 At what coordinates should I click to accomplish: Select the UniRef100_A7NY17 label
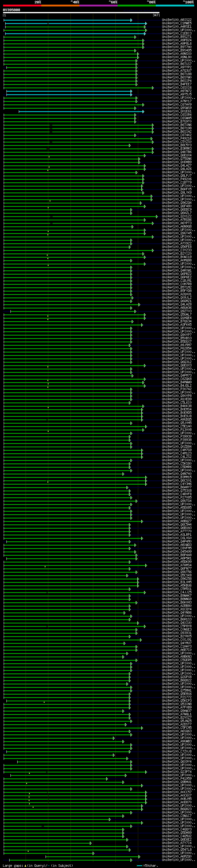pyautogui.click(x=177, y=101)
